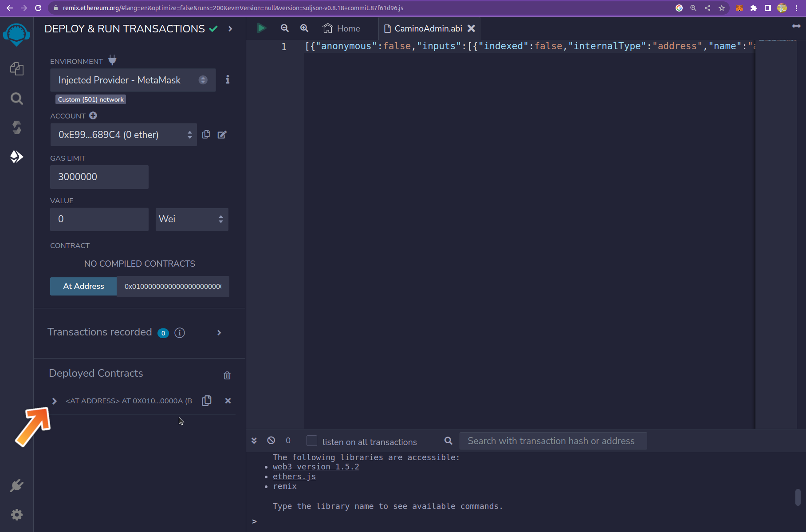Image resolution: width=806 pixels, height=532 pixels.
Task: Enable listen on all transactions checkbox
Action: point(312,441)
